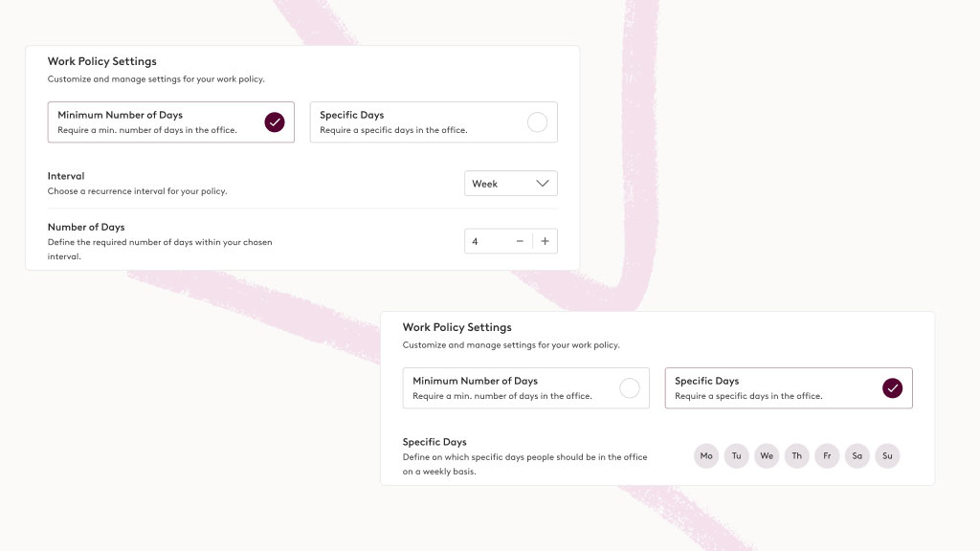Click checked Specific Days radio in bottom panel
Image resolution: width=980 pixels, height=551 pixels.
point(893,388)
